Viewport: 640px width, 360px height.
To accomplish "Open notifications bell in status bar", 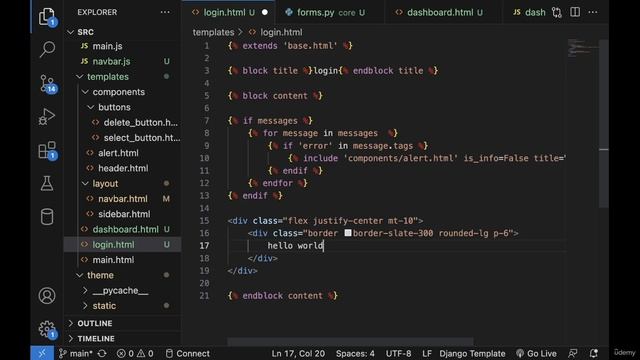I will (593, 353).
